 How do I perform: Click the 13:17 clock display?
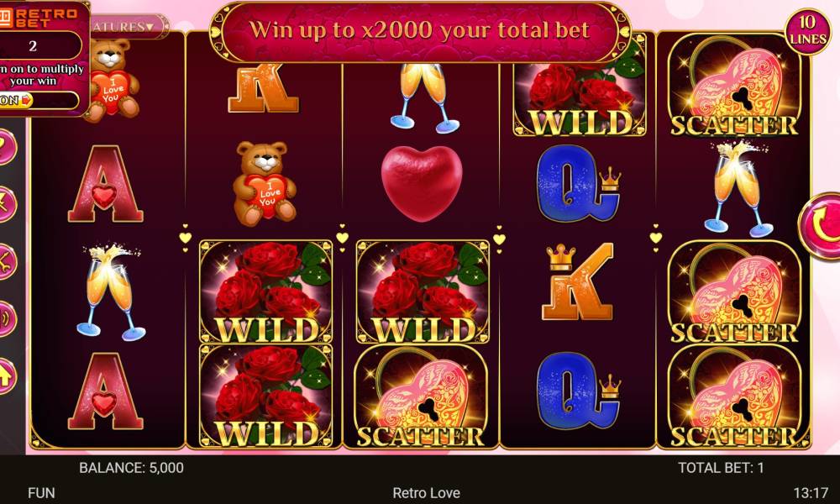[811, 493]
